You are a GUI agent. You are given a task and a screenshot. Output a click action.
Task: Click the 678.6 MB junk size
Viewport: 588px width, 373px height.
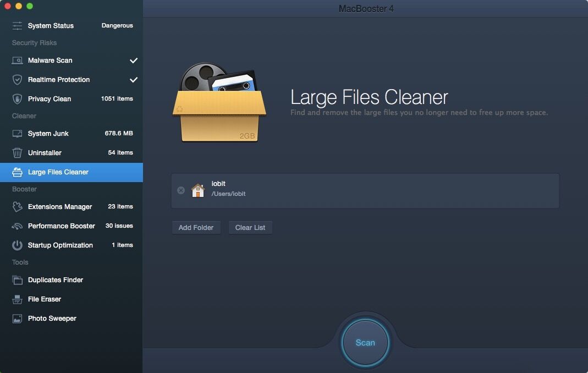click(118, 133)
